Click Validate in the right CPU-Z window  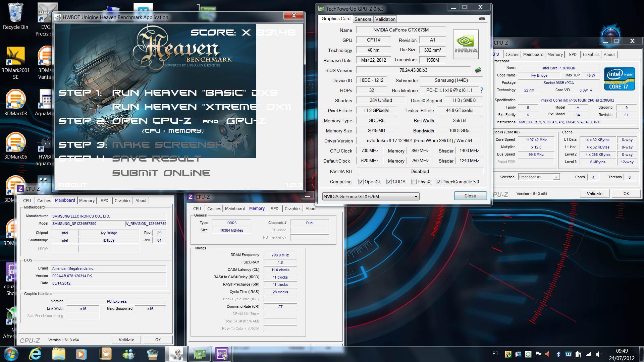[594, 193]
